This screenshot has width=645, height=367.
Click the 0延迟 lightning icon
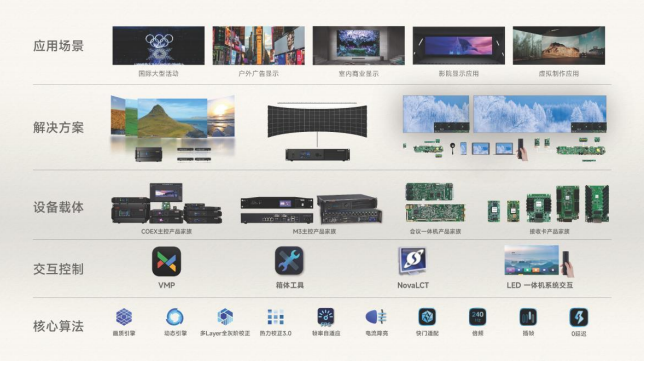click(579, 317)
